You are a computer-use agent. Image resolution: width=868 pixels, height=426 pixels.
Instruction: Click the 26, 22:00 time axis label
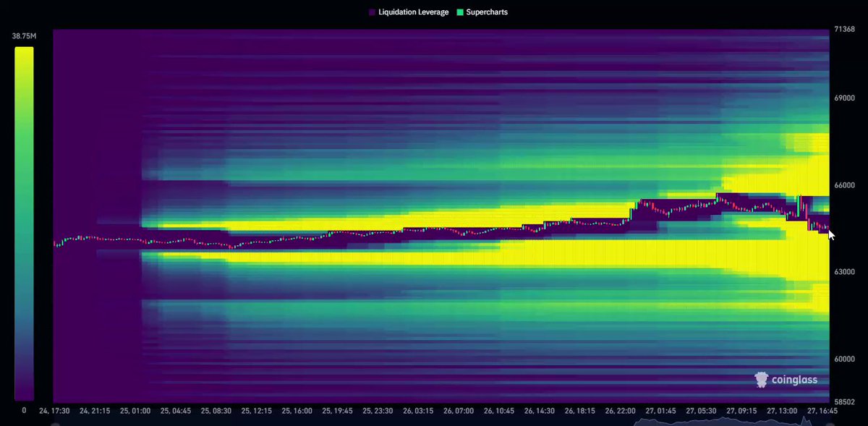(620, 411)
